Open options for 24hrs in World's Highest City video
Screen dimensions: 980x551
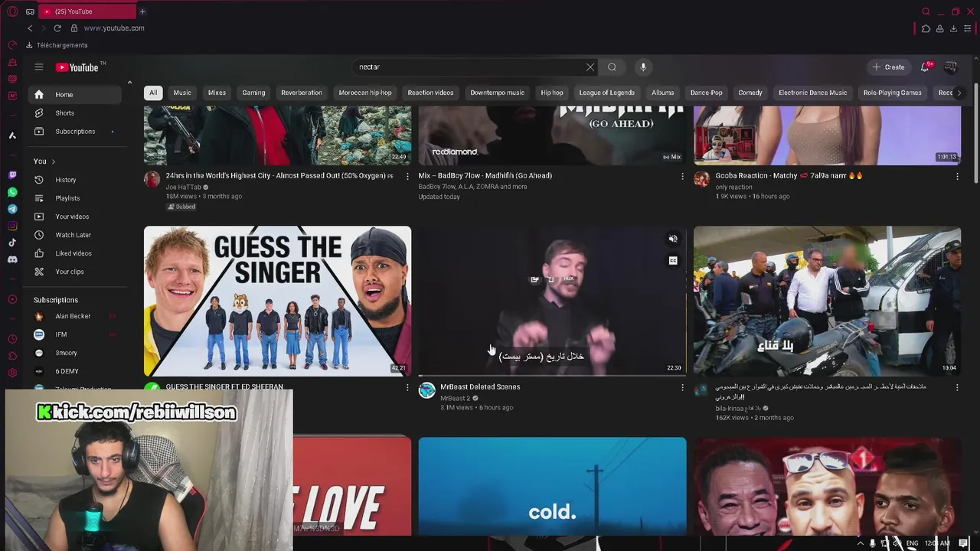[407, 176]
